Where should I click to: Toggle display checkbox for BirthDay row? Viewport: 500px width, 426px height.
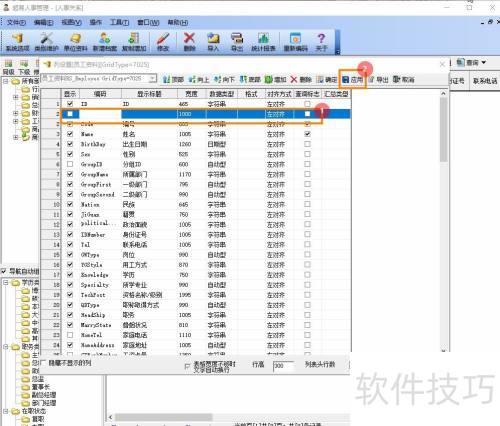coord(70,144)
